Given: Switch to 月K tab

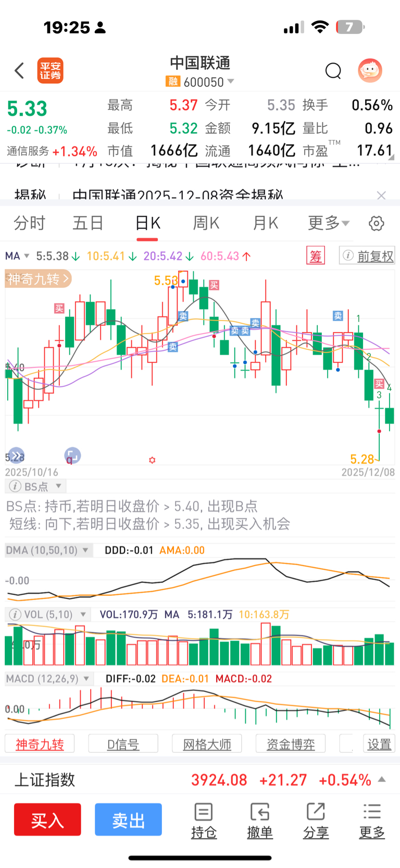Looking at the screenshot, I should pos(266,223).
